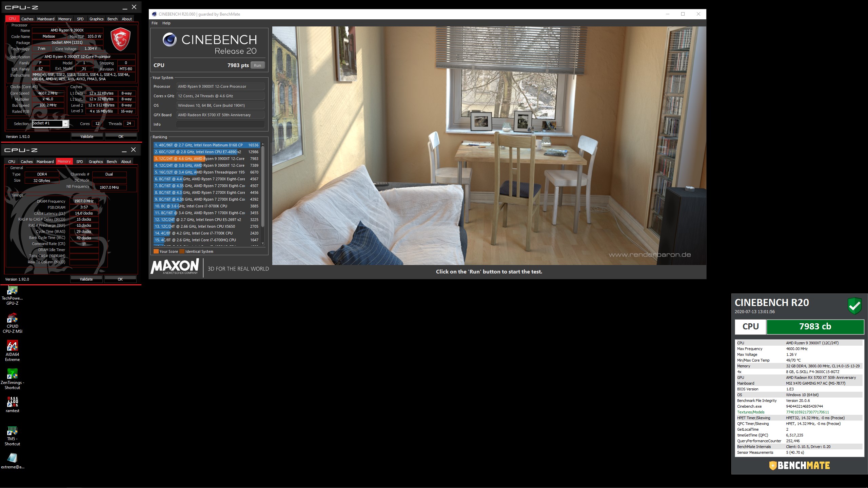Click Validate in top CPU-Z window
This screenshot has width=868, height=488.
pos(87,137)
